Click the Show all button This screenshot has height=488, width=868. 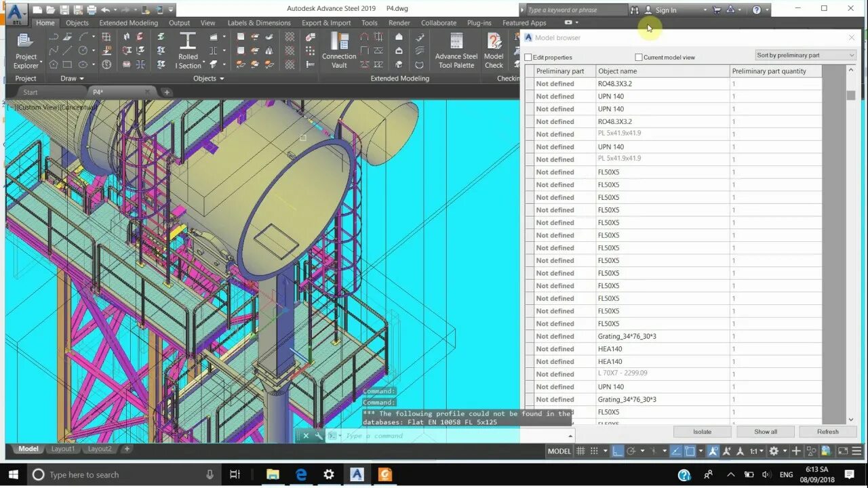click(x=766, y=432)
